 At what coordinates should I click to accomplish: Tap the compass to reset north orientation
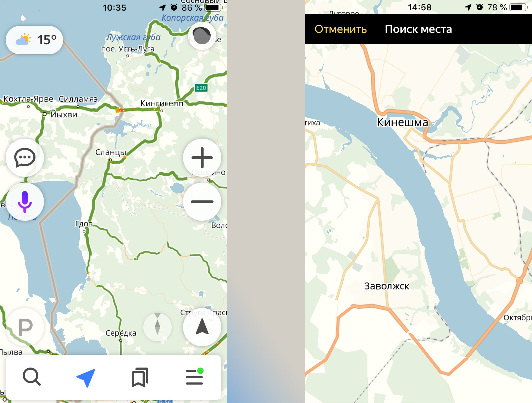(x=157, y=327)
